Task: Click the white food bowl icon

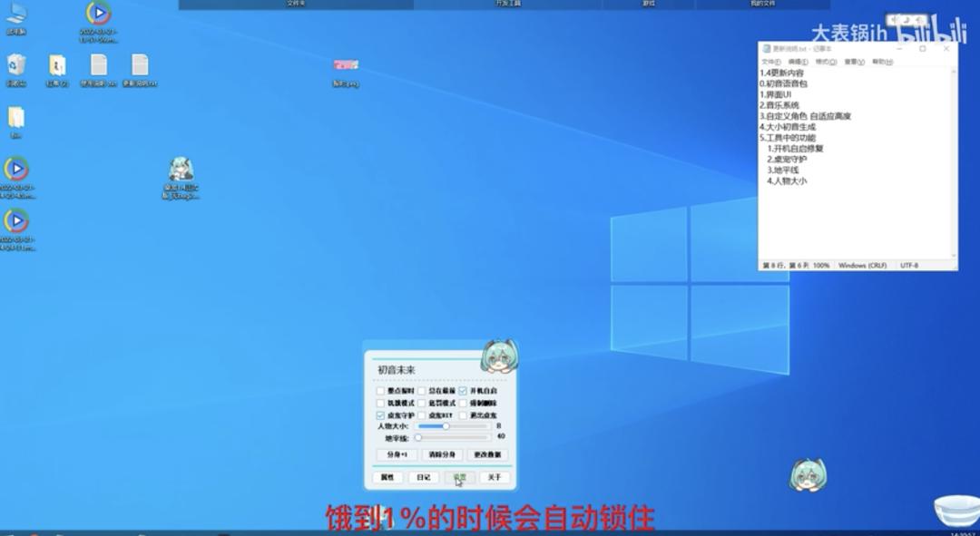Action: click(x=956, y=511)
